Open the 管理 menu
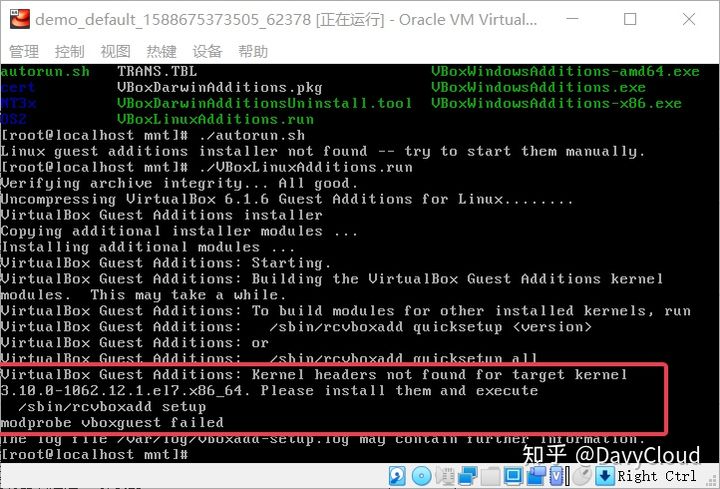The height and width of the screenshot is (489, 720). (24, 51)
